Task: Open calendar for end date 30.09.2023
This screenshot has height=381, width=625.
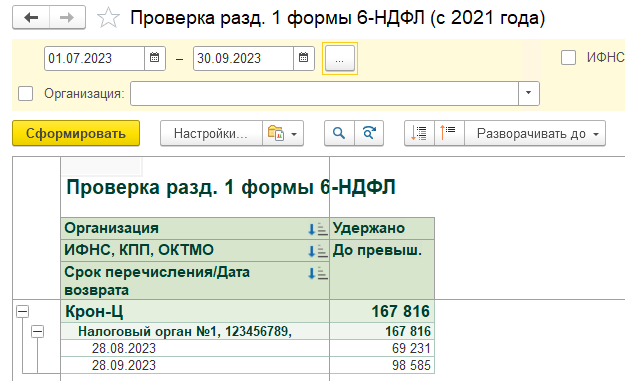Action: tap(303, 58)
